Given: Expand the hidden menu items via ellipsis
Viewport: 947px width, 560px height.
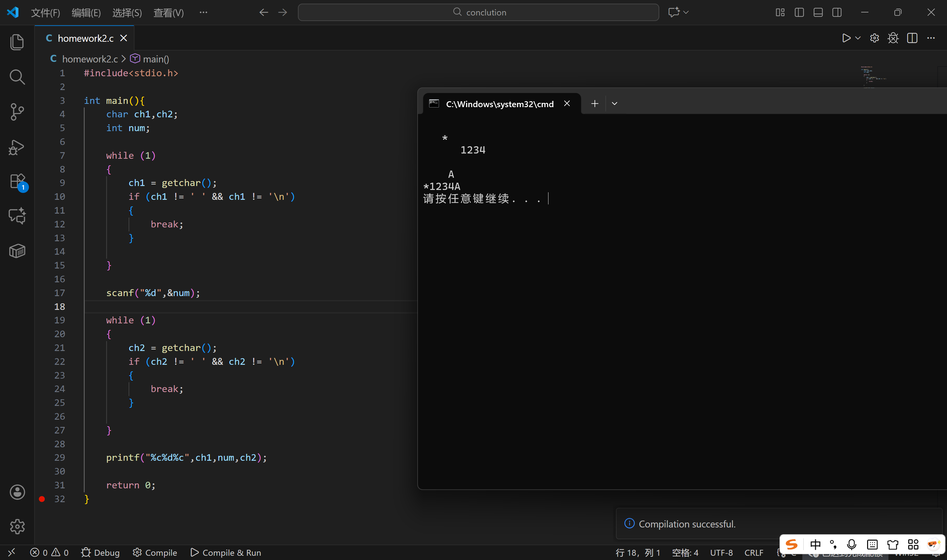Looking at the screenshot, I should pyautogui.click(x=204, y=12).
